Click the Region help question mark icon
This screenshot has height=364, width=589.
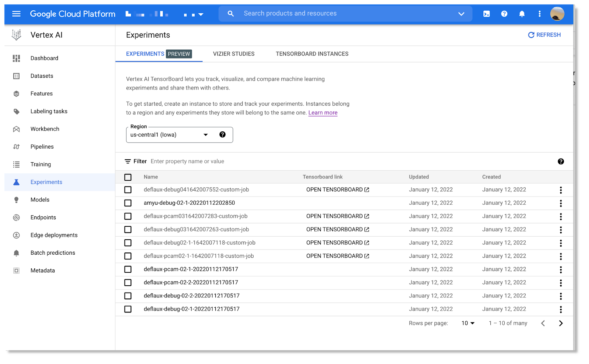pos(222,134)
